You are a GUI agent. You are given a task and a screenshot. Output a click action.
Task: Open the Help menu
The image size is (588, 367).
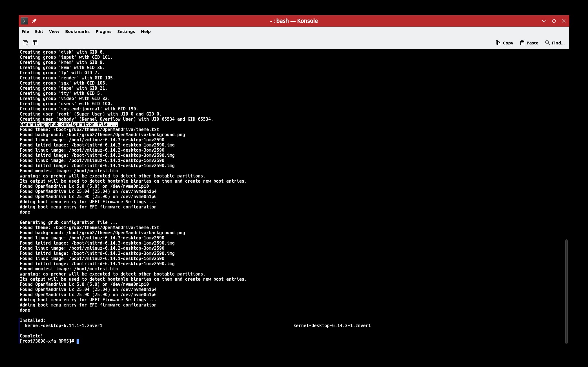tap(146, 32)
